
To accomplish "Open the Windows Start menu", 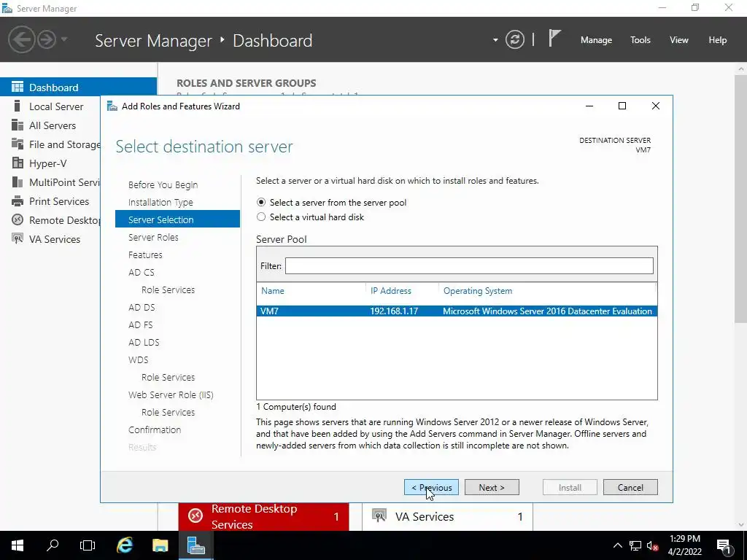I will 18,545.
